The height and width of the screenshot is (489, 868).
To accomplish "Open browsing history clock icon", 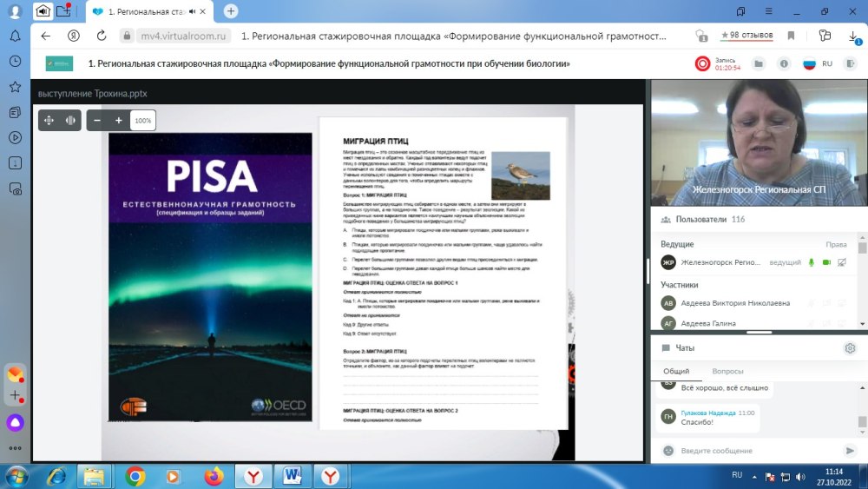I will coord(15,61).
